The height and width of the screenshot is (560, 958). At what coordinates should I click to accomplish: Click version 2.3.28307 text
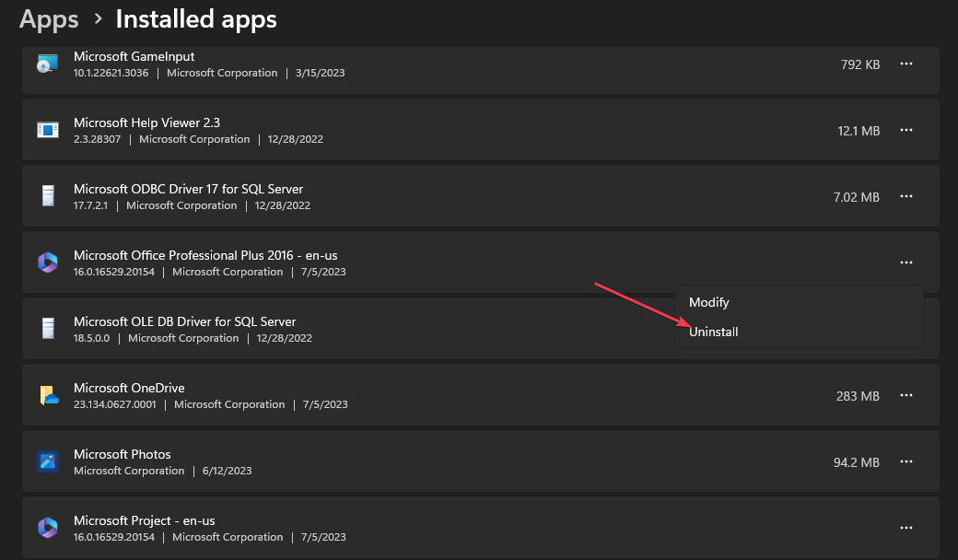click(97, 139)
